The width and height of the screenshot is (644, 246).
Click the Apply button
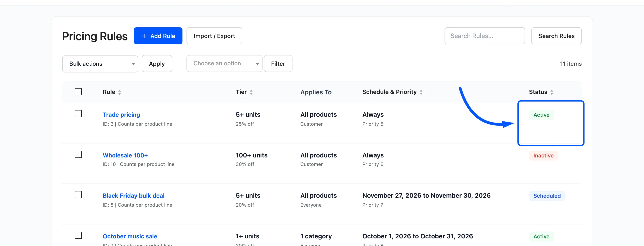click(157, 64)
